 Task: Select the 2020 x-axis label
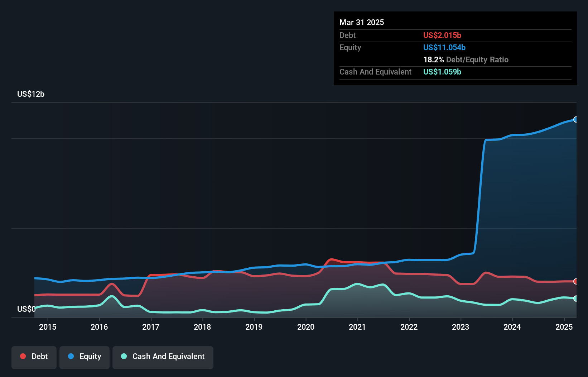(306, 327)
